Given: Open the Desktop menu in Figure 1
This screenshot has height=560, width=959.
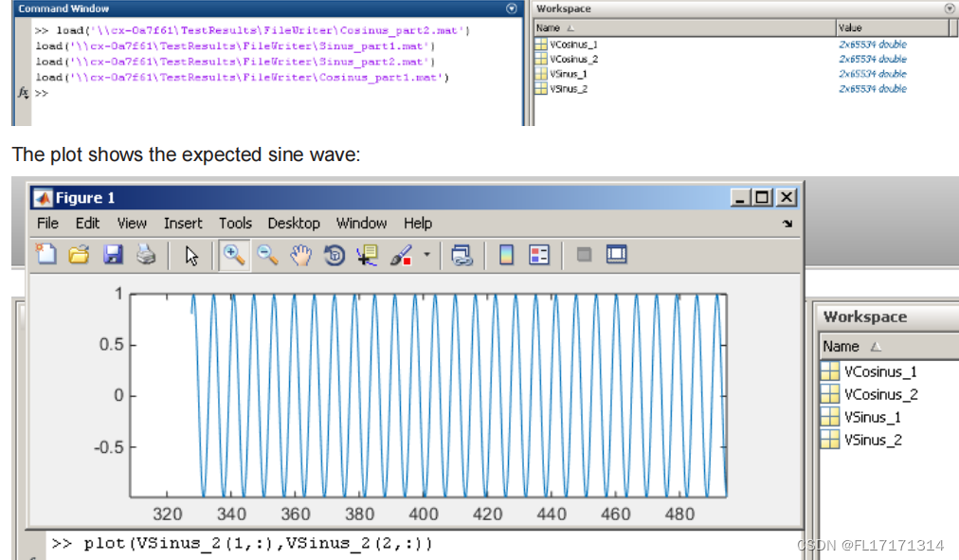Looking at the screenshot, I should (x=294, y=224).
